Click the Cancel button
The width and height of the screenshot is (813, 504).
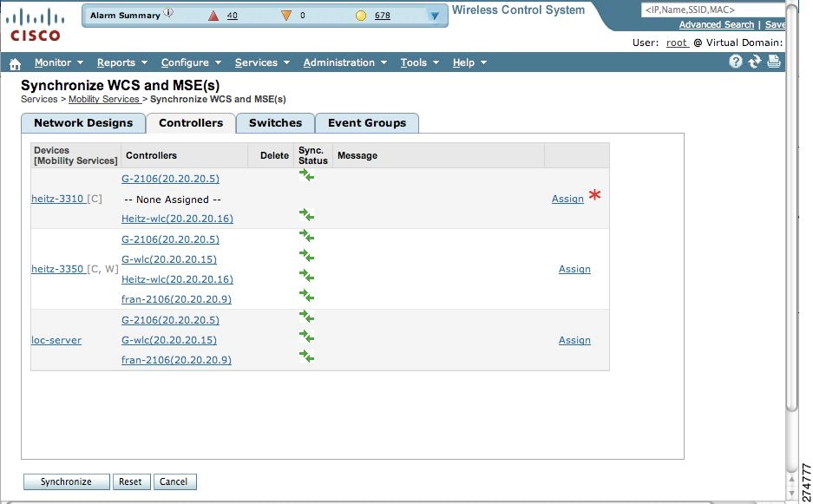[x=174, y=481]
